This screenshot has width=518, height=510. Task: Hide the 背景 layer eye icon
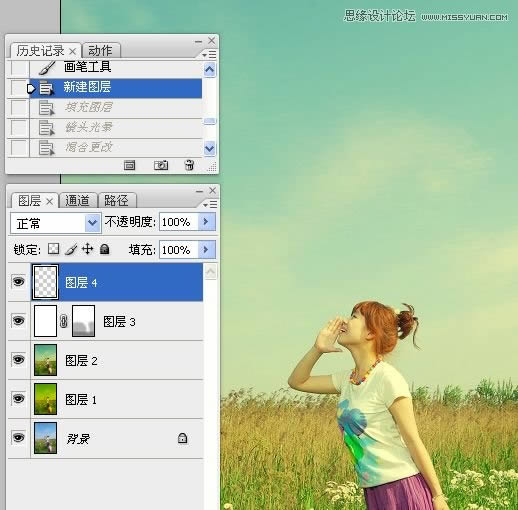(19, 437)
